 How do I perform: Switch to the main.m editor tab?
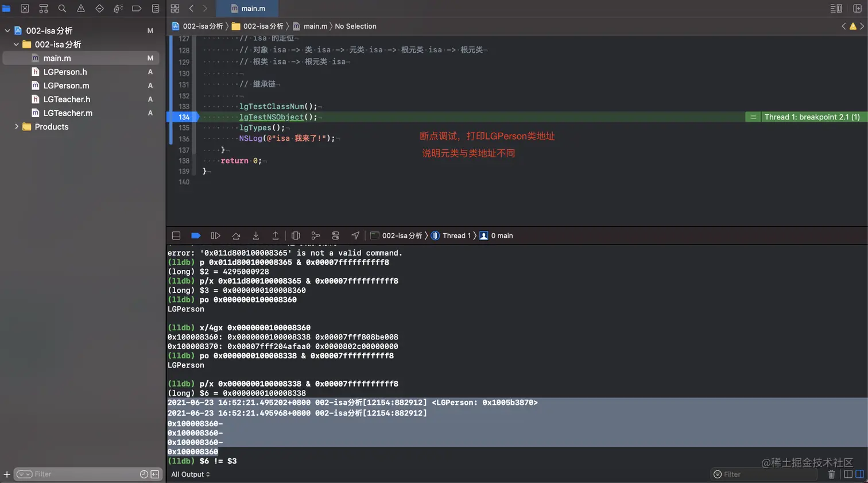(x=248, y=9)
